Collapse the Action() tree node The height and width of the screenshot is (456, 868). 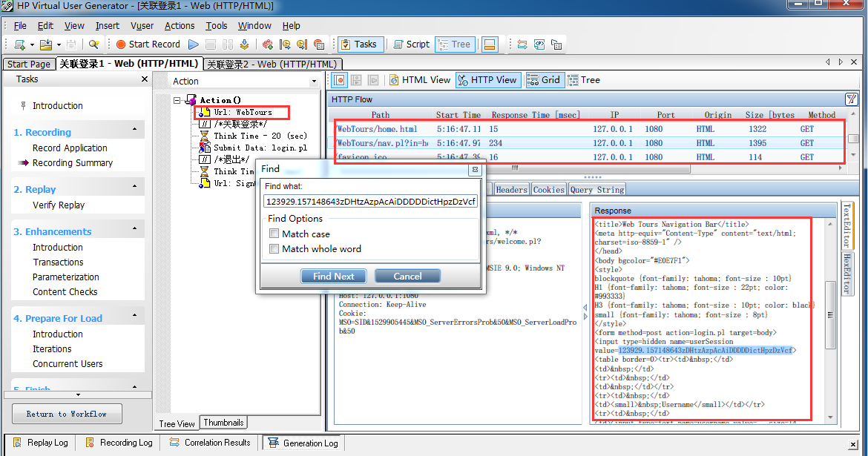pyautogui.click(x=177, y=100)
